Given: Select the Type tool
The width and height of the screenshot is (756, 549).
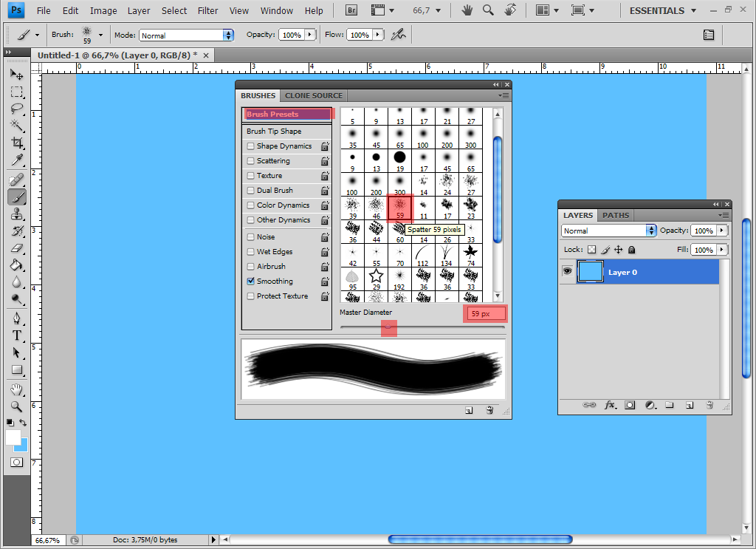Looking at the screenshot, I should pyautogui.click(x=16, y=335).
